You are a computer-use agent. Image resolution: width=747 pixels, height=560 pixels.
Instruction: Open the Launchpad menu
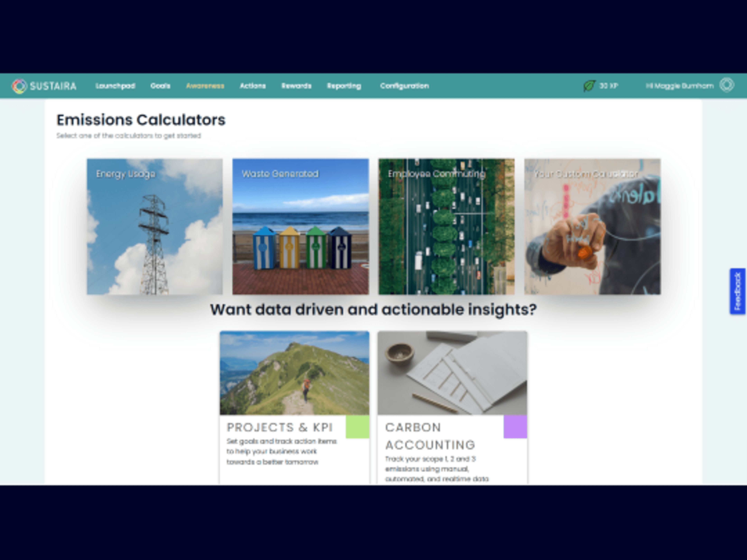coord(115,86)
